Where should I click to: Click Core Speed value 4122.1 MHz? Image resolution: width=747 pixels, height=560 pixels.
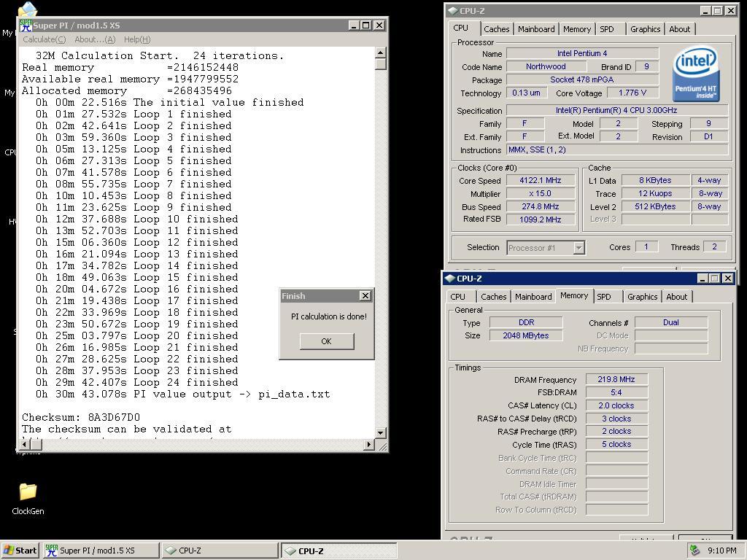541,181
